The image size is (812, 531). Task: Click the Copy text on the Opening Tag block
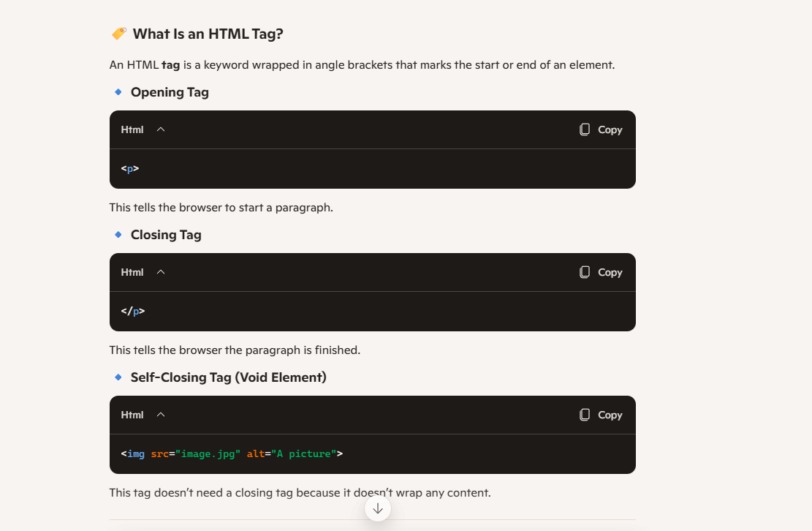click(610, 129)
